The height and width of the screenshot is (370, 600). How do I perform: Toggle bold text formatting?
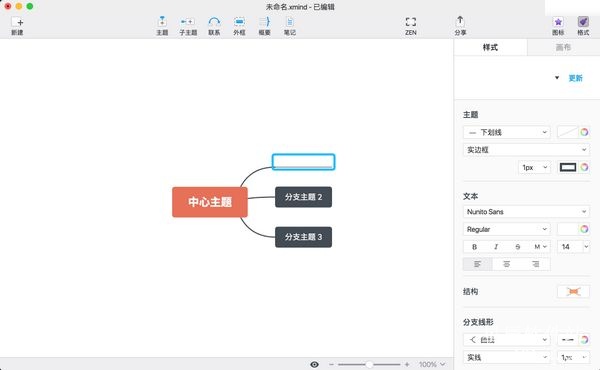474,247
